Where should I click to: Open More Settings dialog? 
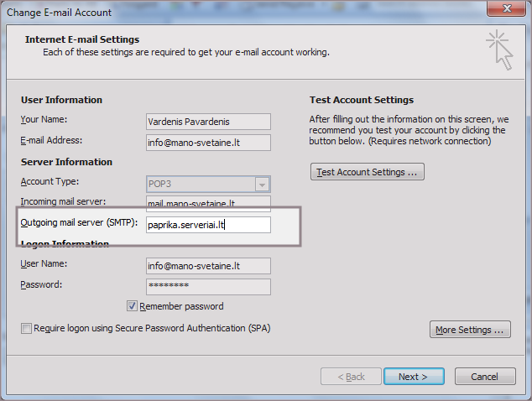pyautogui.click(x=470, y=330)
